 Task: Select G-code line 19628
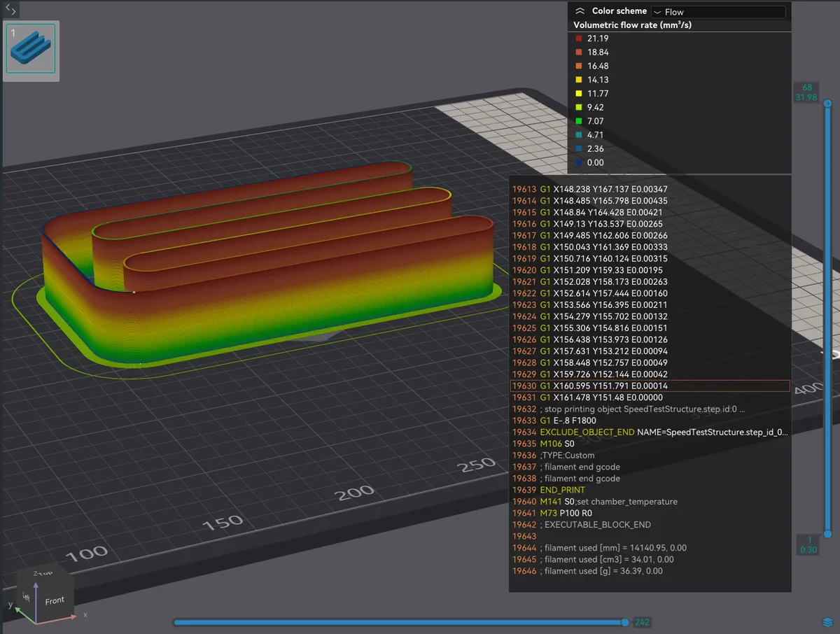pyautogui.click(x=650, y=362)
